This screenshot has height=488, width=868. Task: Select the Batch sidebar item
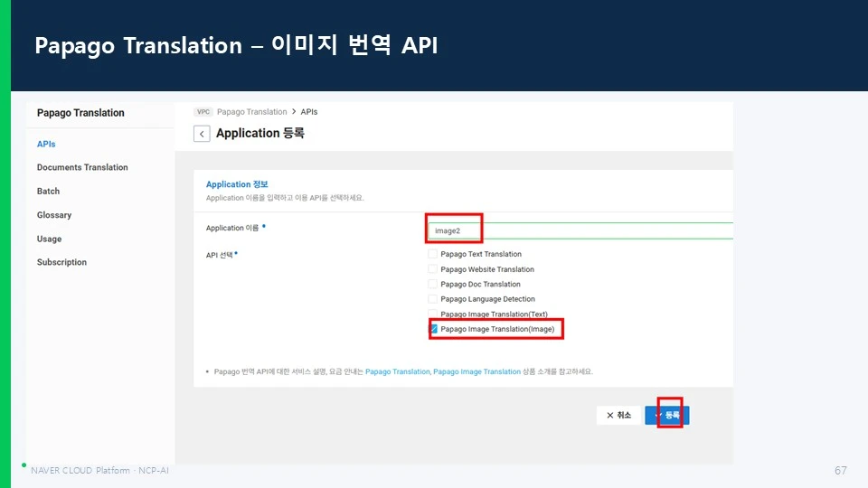(x=48, y=191)
